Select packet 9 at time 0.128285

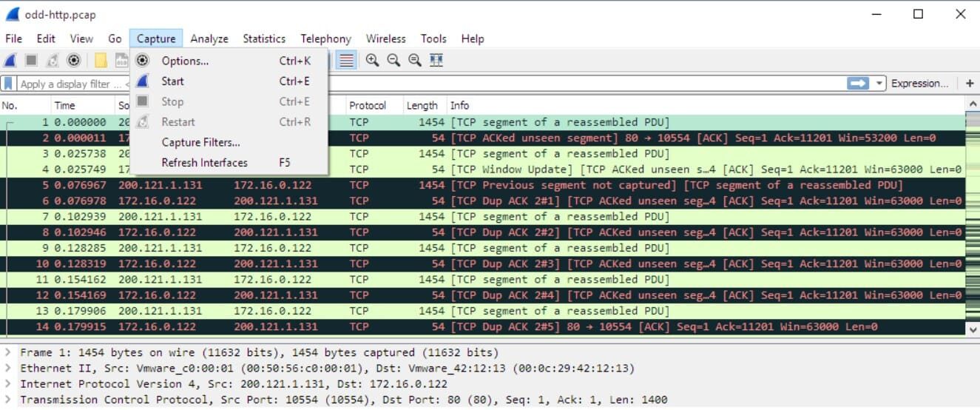pos(483,248)
